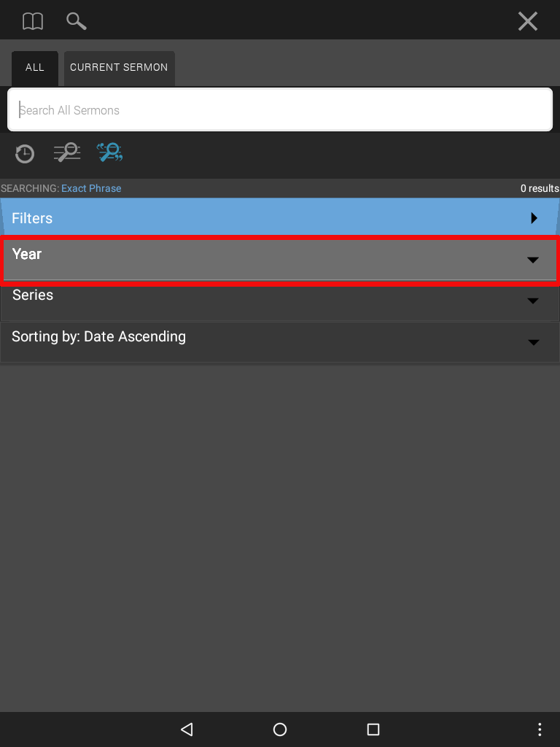Open the three-dot overflow menu
This screenshot has height=747, width=560.
coord(540,729)
